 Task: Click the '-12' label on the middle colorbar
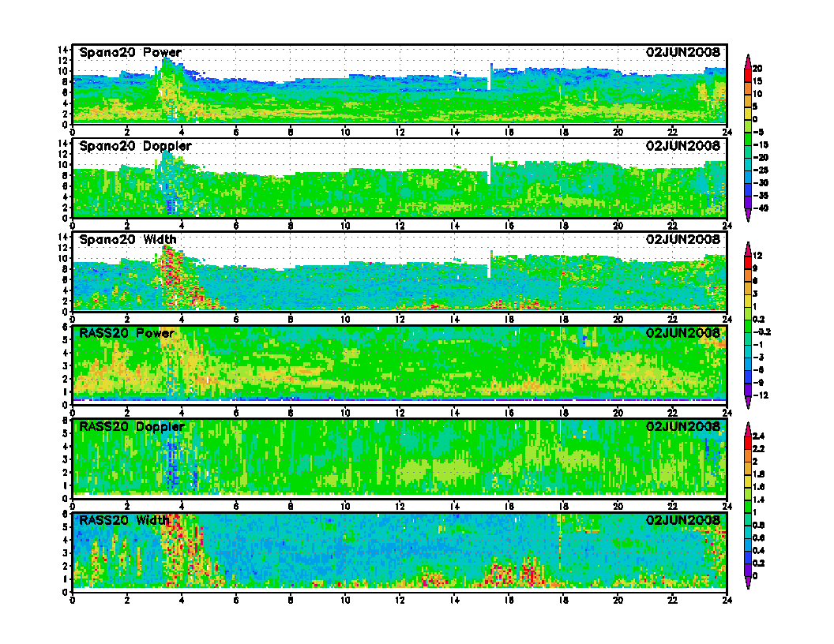[761, 395]
